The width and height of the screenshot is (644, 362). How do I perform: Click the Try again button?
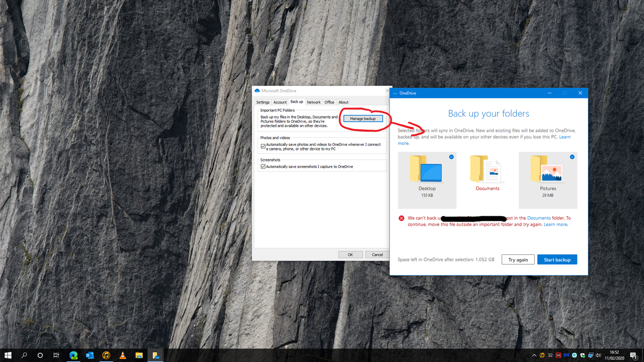click(518, 259)
